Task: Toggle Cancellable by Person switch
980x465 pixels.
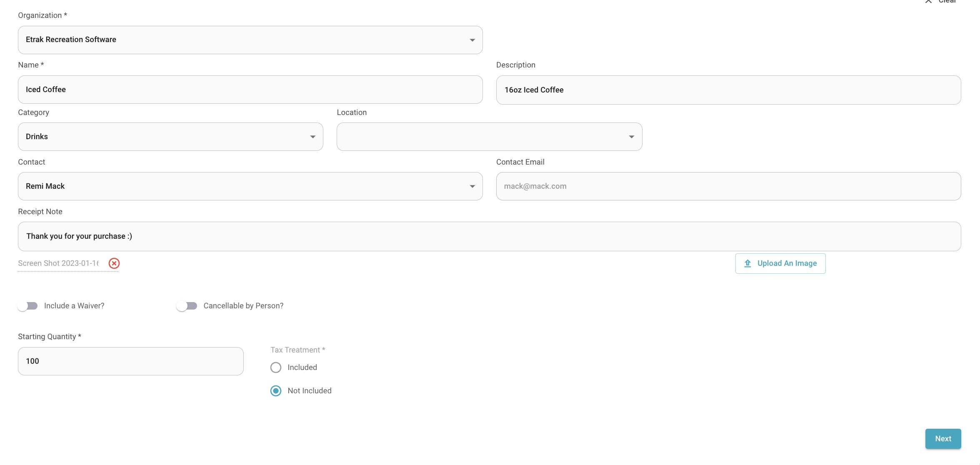Action: click(x=187, y=306)
